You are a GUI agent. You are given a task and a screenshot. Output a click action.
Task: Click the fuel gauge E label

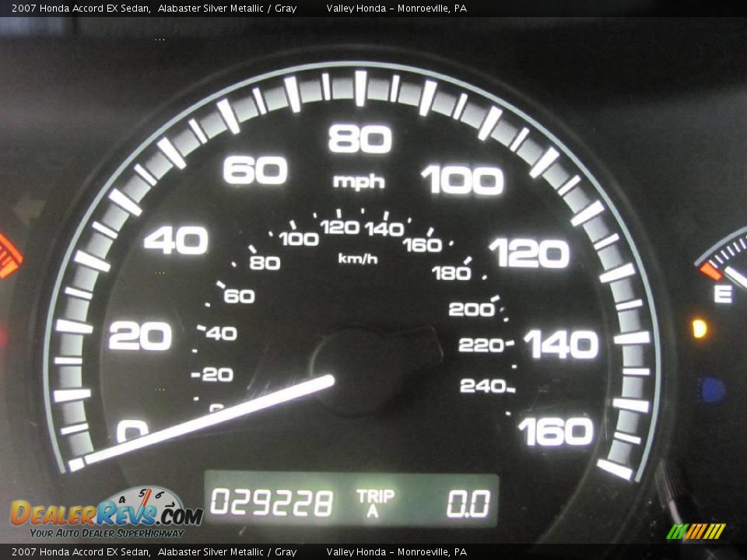[723, 294]
